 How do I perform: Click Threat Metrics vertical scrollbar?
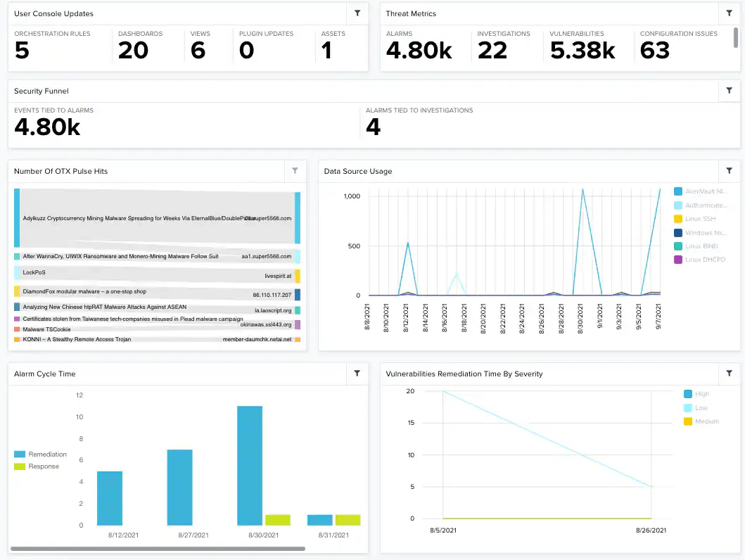click(736, 37)
